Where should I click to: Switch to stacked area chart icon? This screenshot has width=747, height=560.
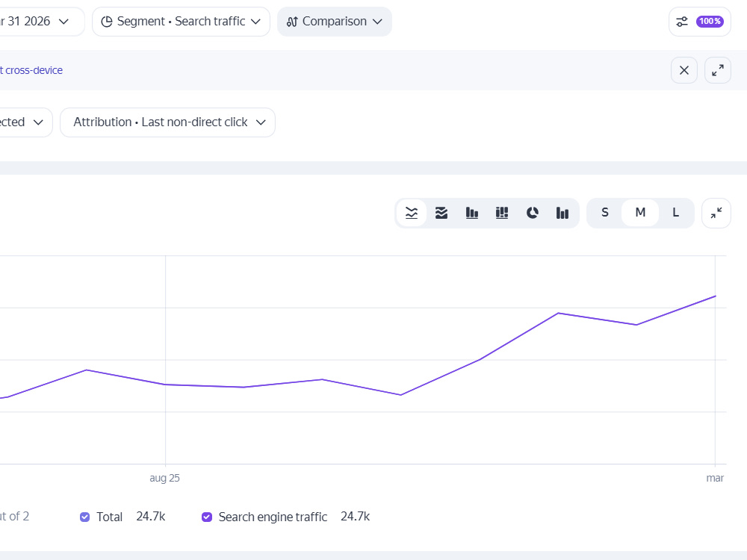coord(441,213)
